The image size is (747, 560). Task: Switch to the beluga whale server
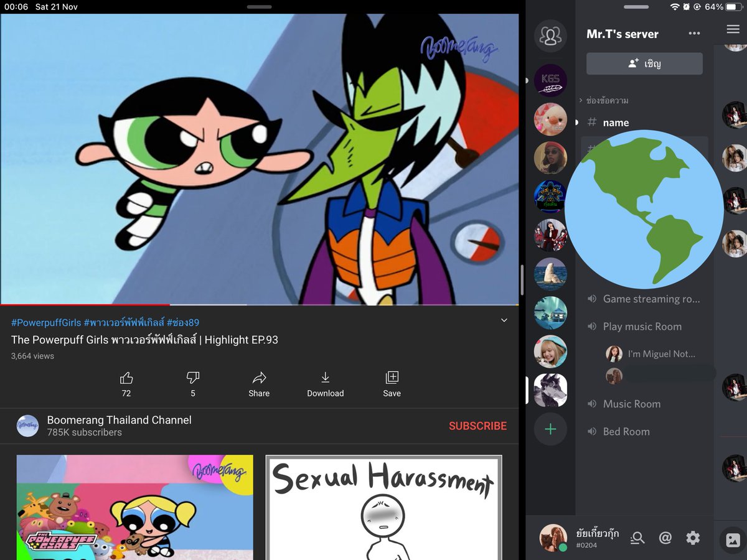point(550,274)
